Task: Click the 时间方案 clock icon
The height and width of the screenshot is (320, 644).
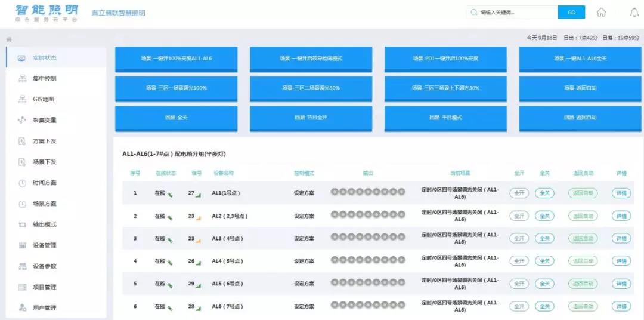Action: (x=22, y=183)
